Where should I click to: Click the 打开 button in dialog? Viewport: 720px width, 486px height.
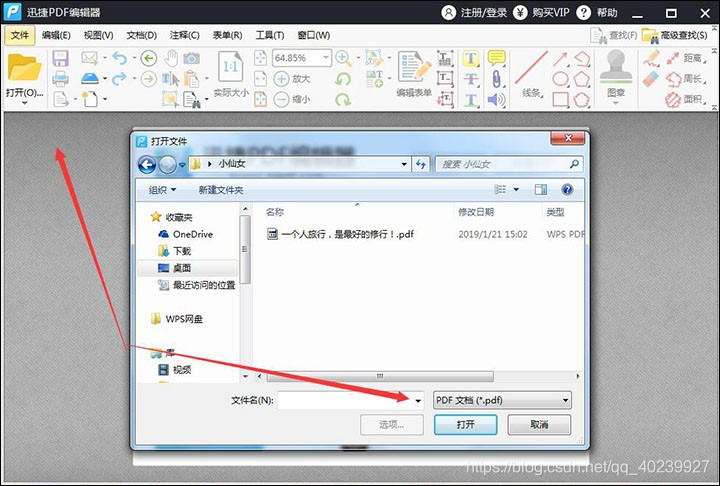coord(466,424)
